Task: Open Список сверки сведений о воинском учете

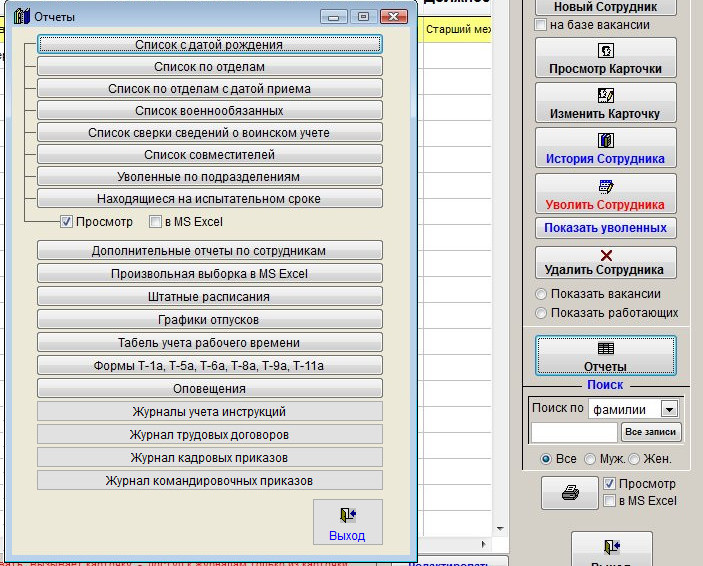Action: tap(209, 132)
